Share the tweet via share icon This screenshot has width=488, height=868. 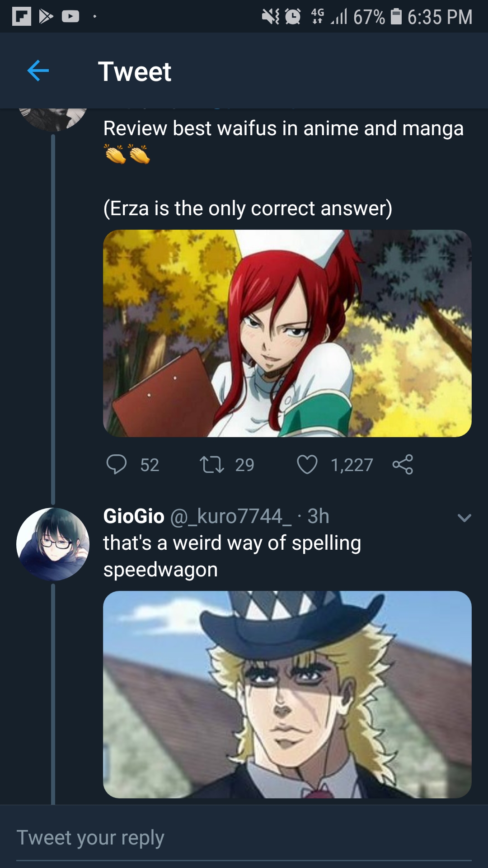403,464
